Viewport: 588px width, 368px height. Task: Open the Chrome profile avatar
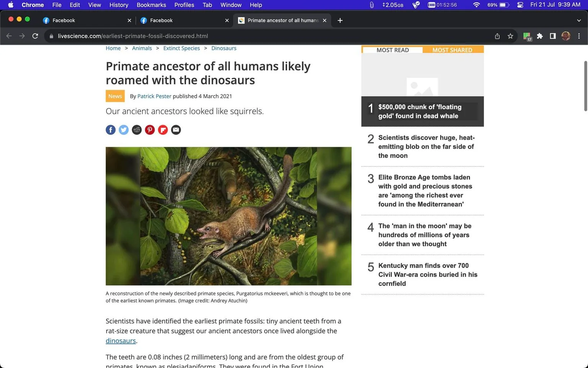coord(566,36)
